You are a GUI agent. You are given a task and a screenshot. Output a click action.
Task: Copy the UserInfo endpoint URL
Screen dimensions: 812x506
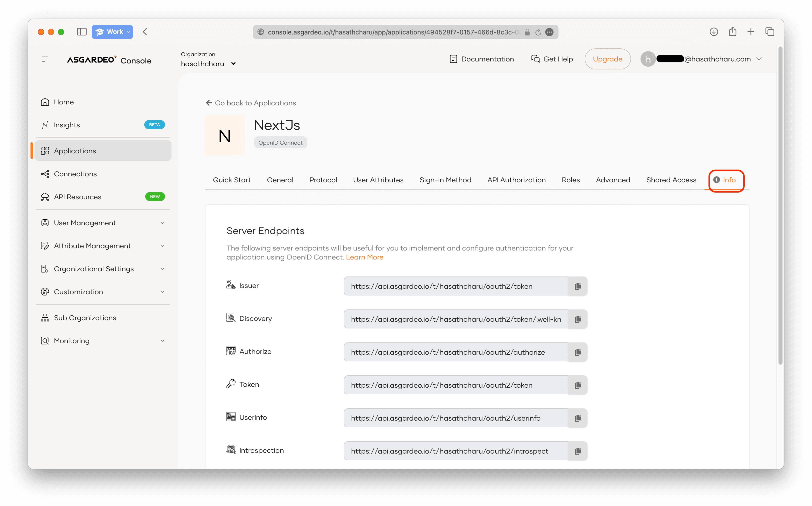pyautogui.click(x=577, y=418)
